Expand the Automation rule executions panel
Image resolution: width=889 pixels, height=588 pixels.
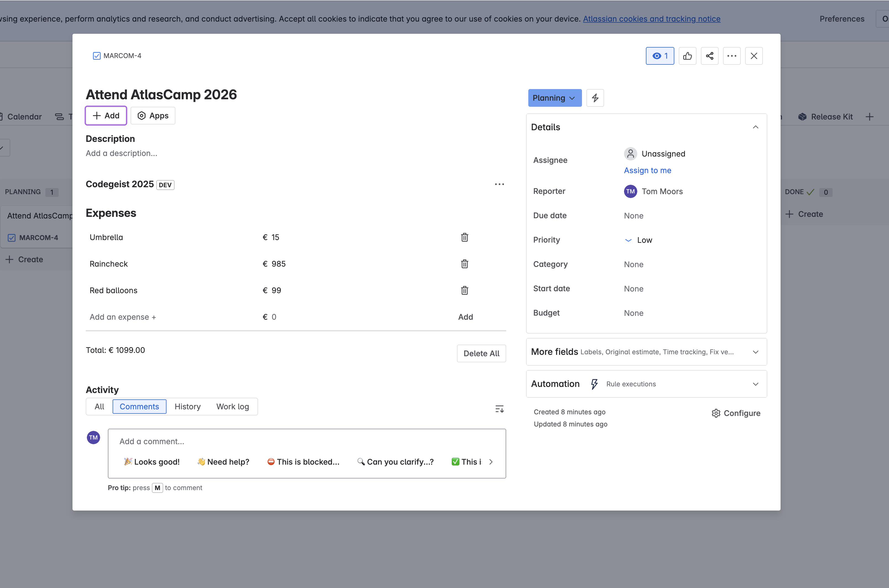[755, 384]
